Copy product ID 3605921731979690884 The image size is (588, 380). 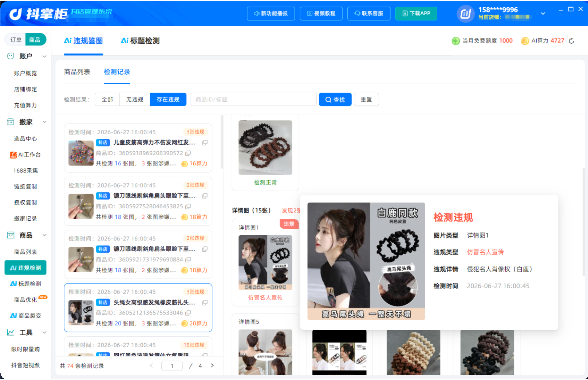(x=188, y=260)
